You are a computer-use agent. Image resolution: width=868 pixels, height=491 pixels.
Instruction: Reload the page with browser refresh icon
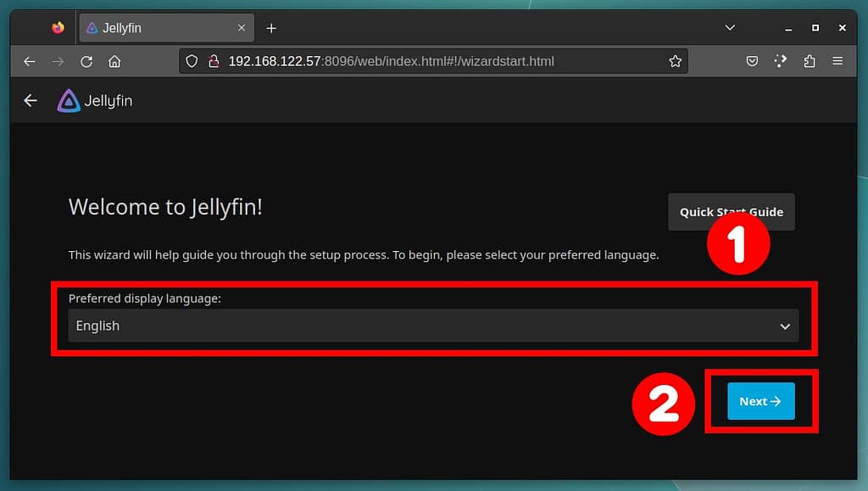tap(86, 62)
